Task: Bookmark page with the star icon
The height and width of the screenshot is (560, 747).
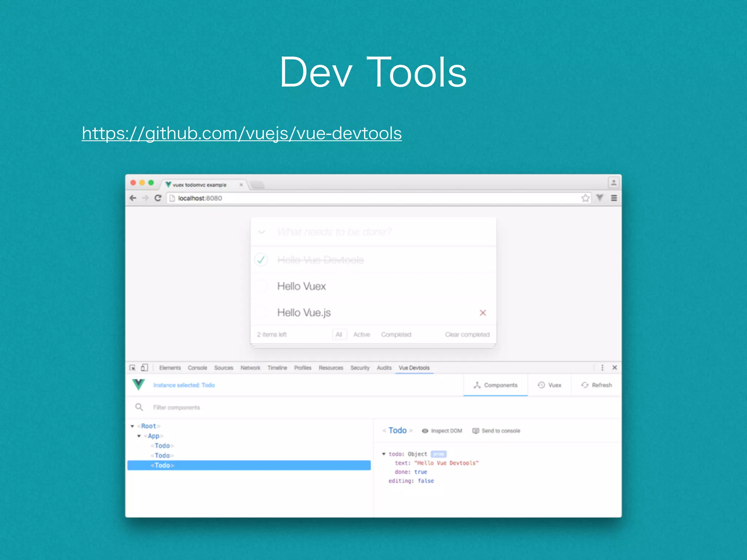Action: (x=585, y=198)
